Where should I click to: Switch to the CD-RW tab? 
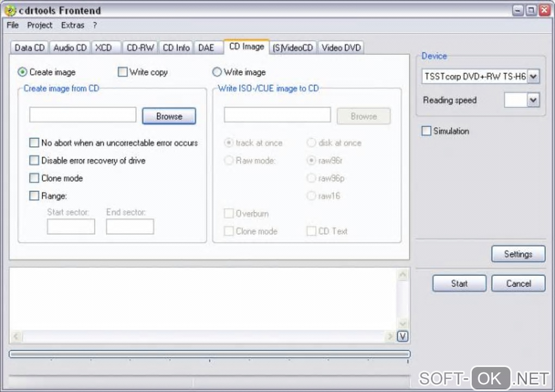pyautogui.click(x=140, y=47)
